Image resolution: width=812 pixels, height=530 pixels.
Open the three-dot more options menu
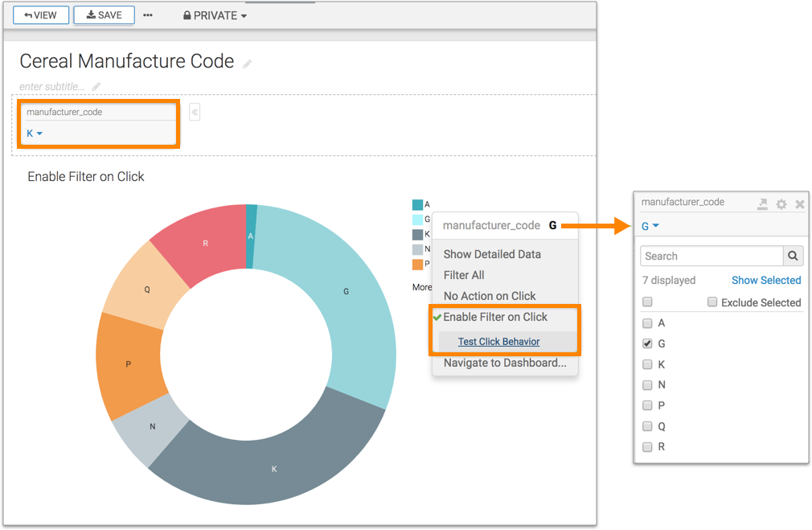[148, 15]
